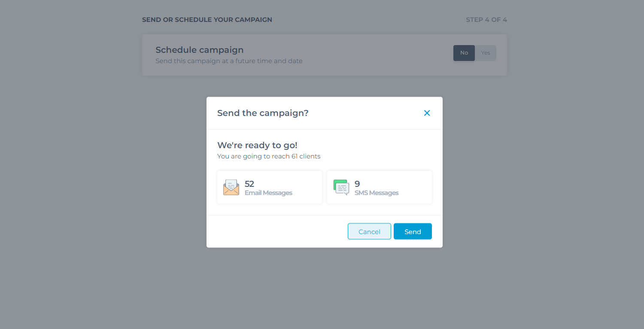Confirm sending with the Send button

click(x=413, y=232)
